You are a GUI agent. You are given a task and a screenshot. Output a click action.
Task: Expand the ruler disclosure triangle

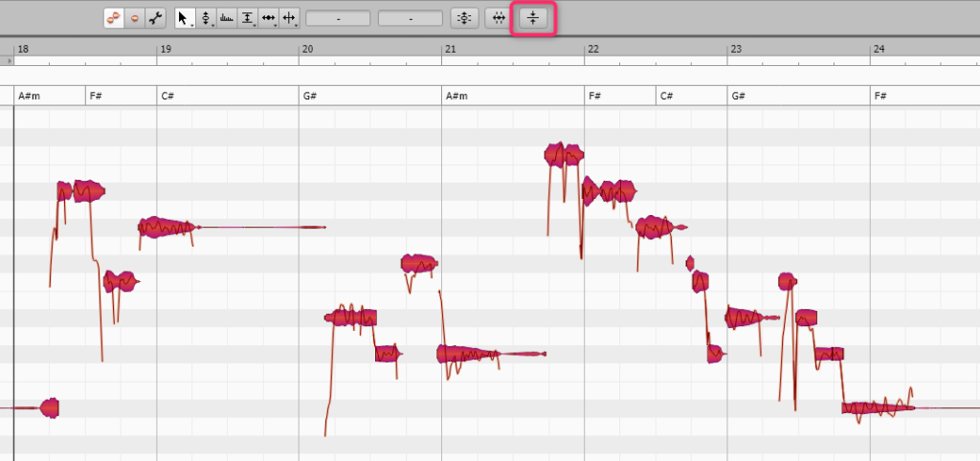pos(9,60)
